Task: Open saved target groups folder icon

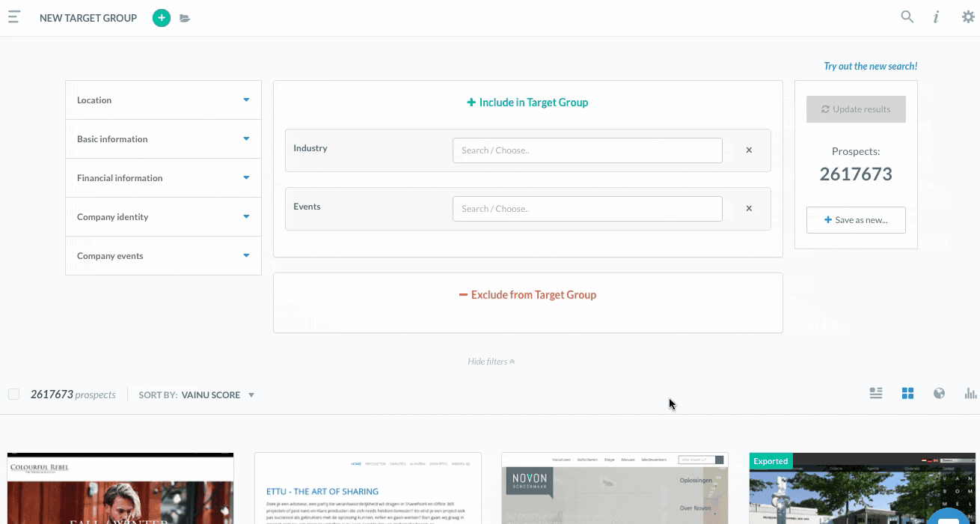Action: pyautogui.click(x=185, y=18)
